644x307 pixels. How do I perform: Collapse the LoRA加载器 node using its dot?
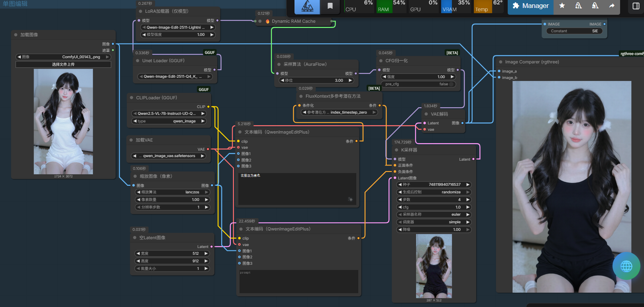[x=140, y=12]
